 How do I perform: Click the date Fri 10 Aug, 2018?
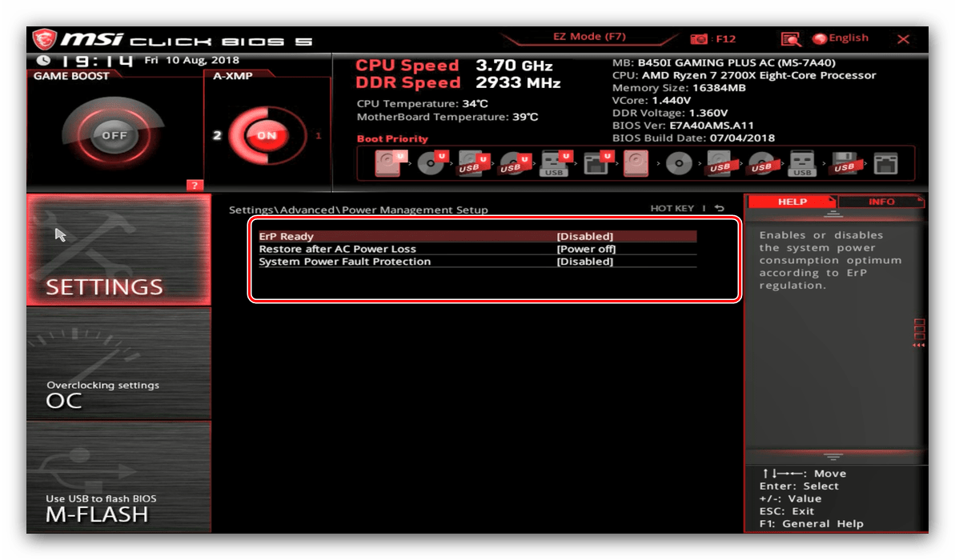coord(191,60)
